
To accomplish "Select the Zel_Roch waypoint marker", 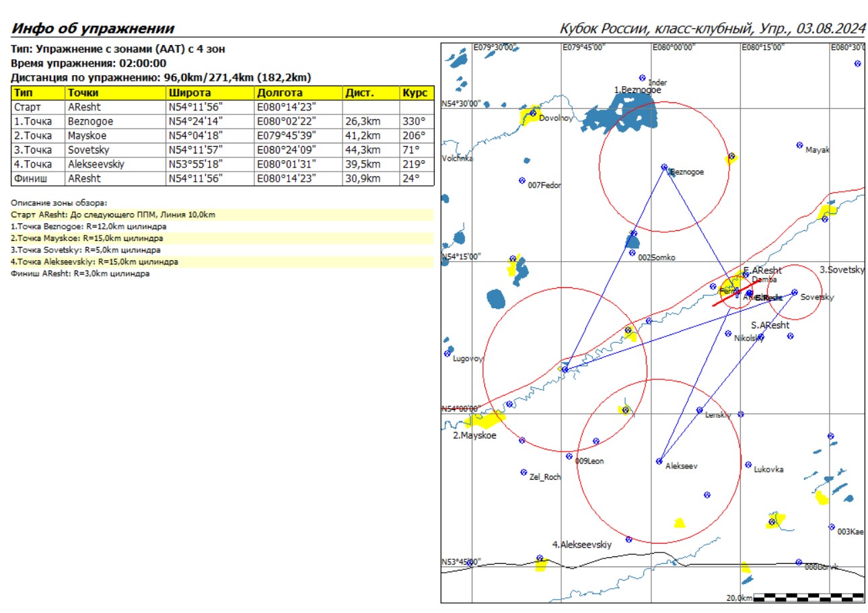I will (x=523, y=472).
